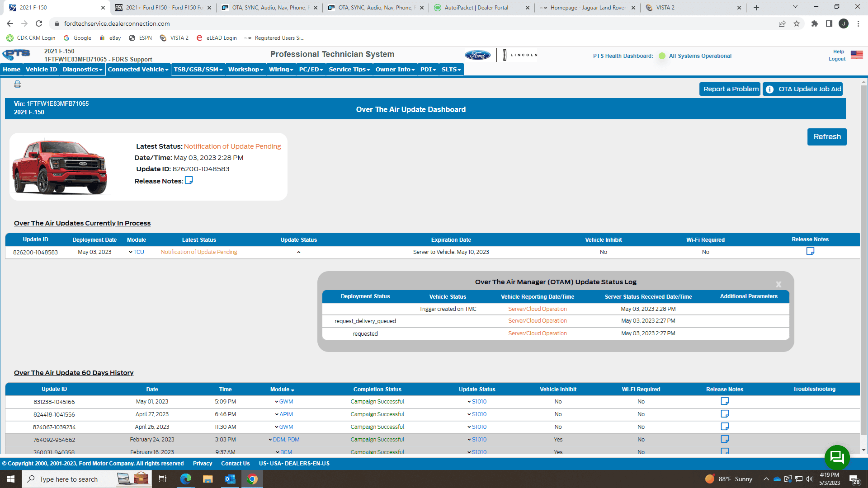
Task: Open the Help link
Action: (839, 52)
